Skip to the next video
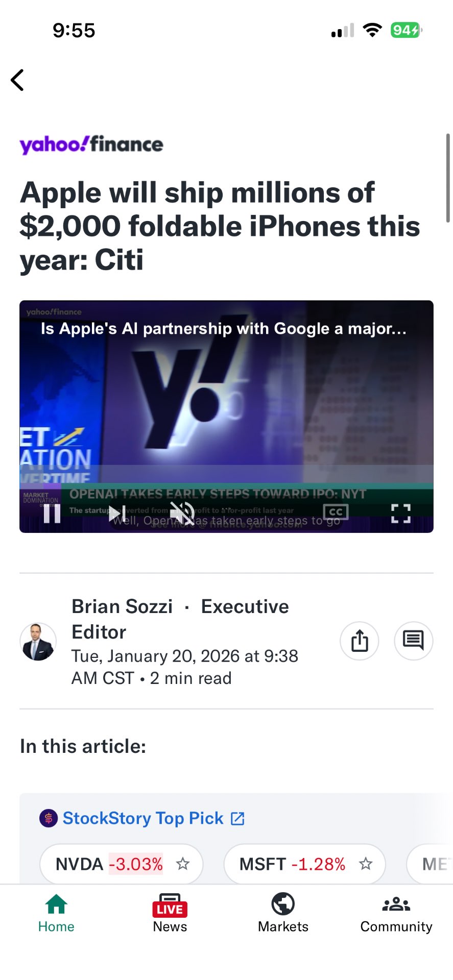453x980 pixels. [x=117, y=513]
